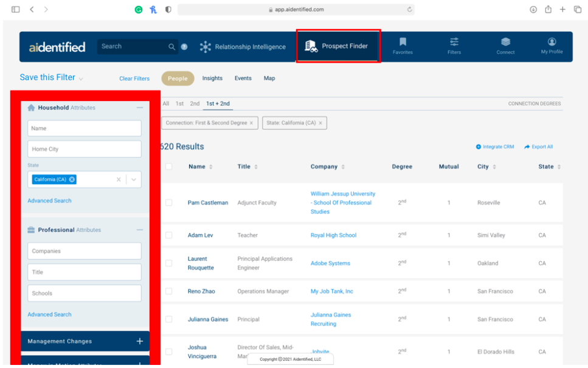Click Export All arrow icon
Image resolution: width=588 pixels, height=368 pixels.
[x=527, y=147]
